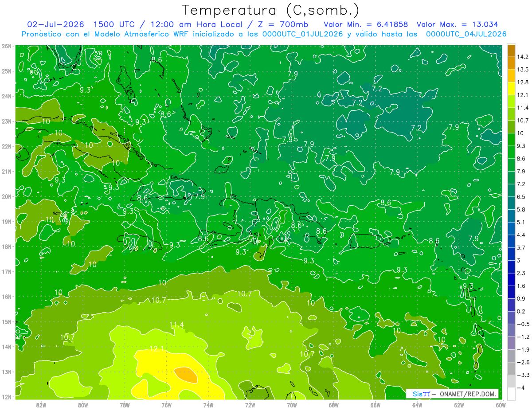
Task: Click the title "Temperatura (C,somb.)"
Action: 270,10
